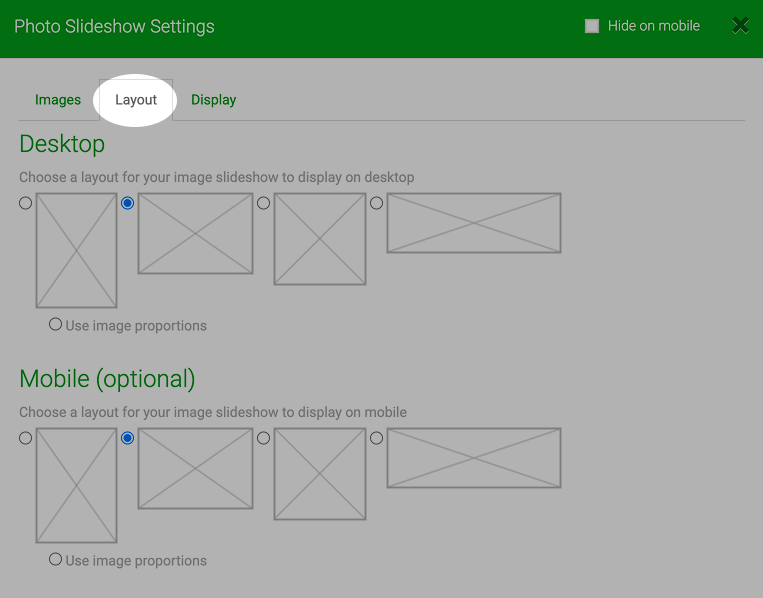Open the Layout tab
The image size is (763, 598).
click(136, 100)
